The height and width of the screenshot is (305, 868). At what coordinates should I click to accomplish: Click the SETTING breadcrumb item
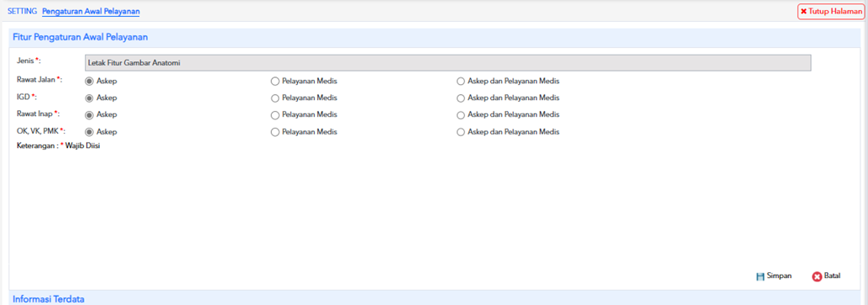coord(22,11)
